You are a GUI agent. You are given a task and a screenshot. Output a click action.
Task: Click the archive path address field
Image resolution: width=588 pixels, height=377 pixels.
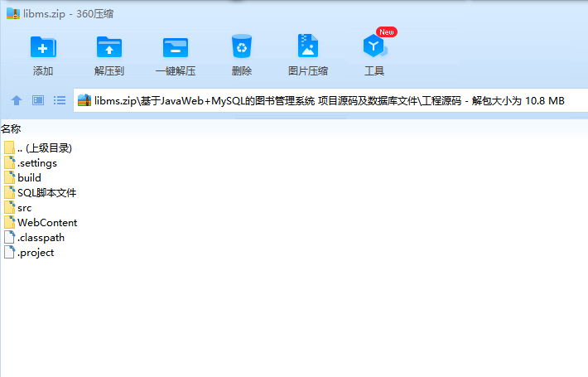[330, 100]
